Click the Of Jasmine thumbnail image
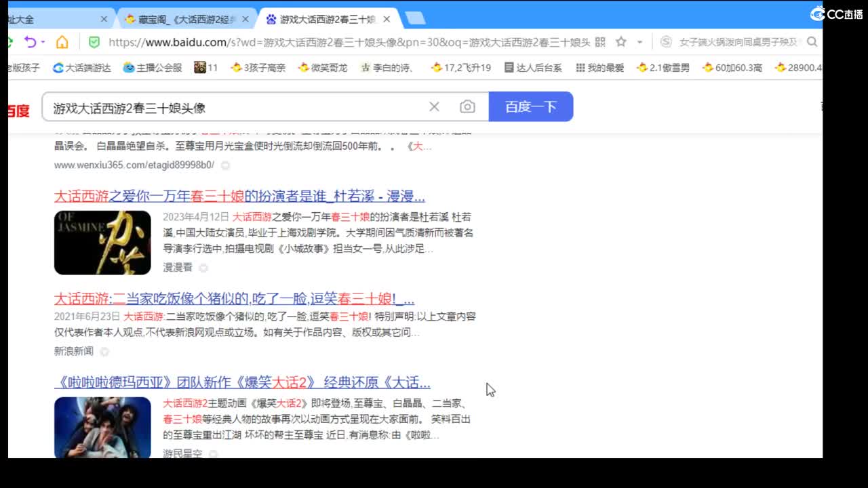Viewport: 868px width, 488px height. 102,243
